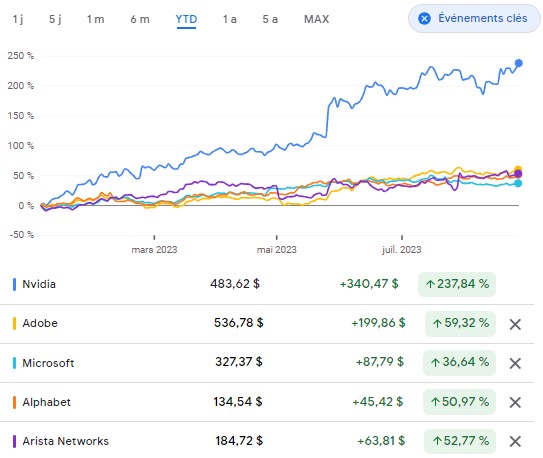Click the teal Microsoft endpoint dot on chart
The height and width of the screenshot is (458, 543).
pyautogui.click(x=518, y=183)
